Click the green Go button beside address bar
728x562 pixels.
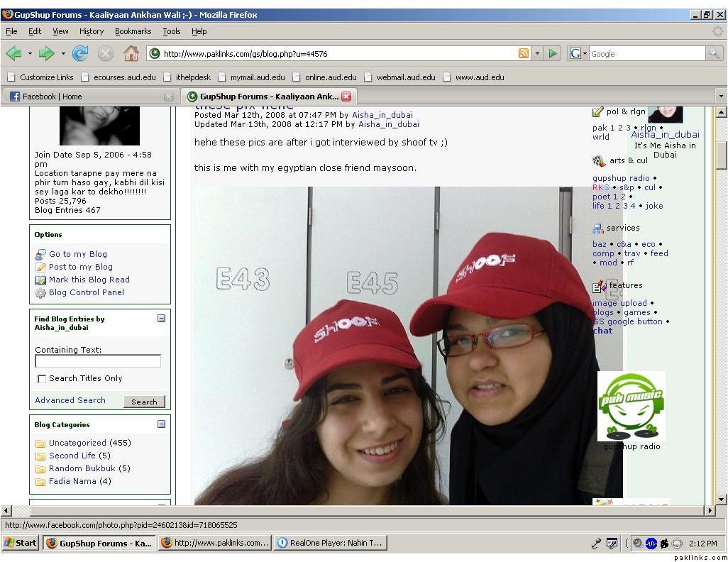pos(553,53)
